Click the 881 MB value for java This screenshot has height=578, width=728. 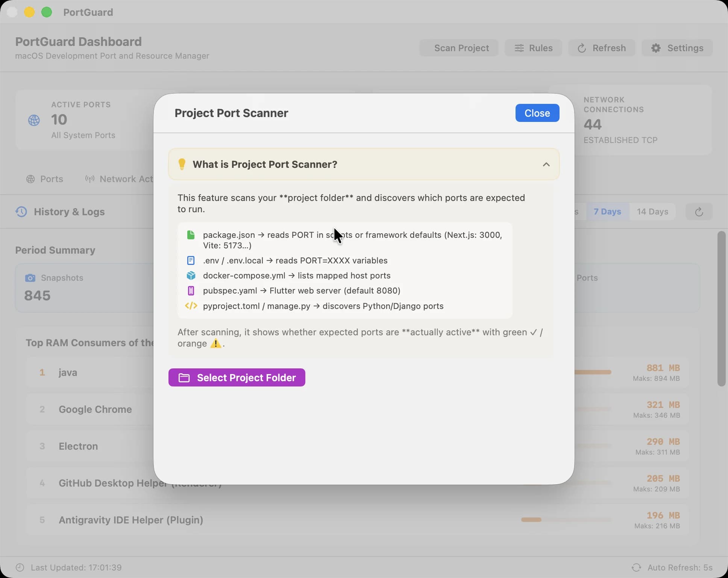tap(663, 368)
